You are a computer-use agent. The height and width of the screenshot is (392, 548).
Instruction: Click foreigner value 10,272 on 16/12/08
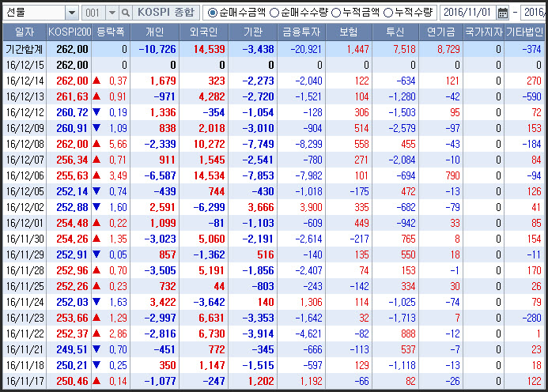click(209, 144)
